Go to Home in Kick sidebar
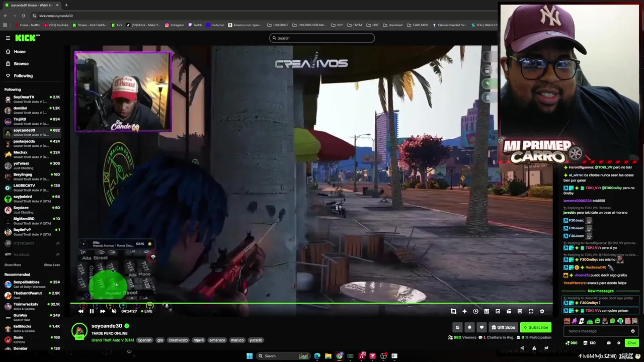The height and width of the screenshot is (362, 644). [20, 52]
